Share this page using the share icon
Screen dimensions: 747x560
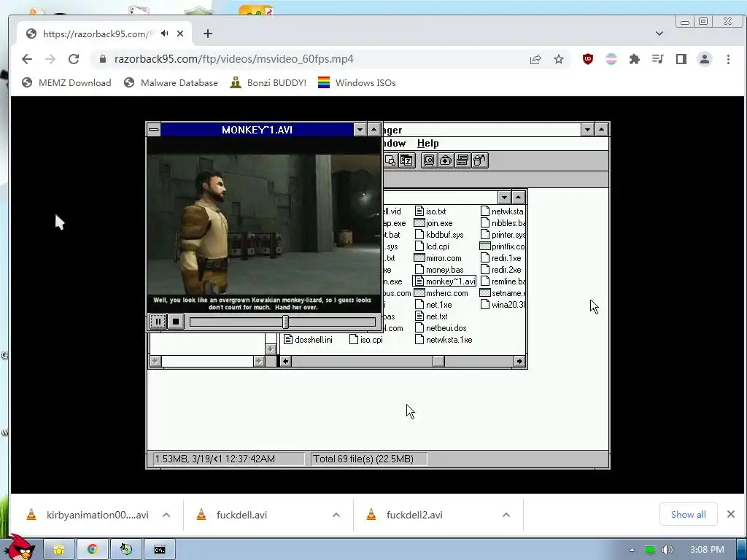point(535,59)
